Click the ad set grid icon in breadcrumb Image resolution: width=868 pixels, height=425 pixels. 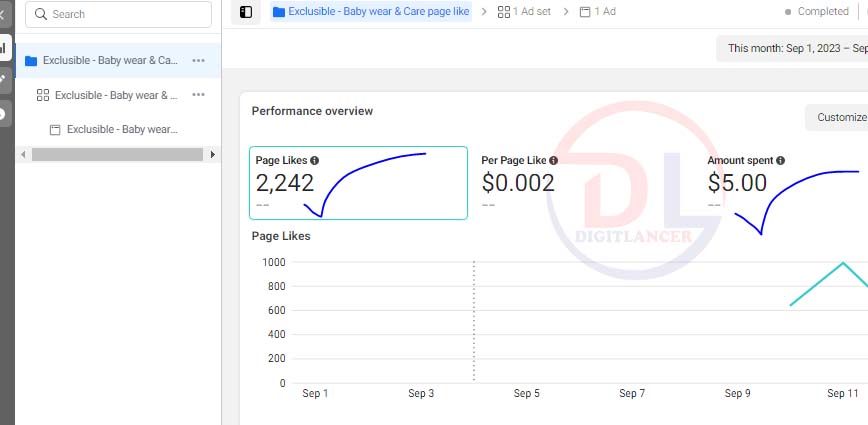click(x=504, y=12)
